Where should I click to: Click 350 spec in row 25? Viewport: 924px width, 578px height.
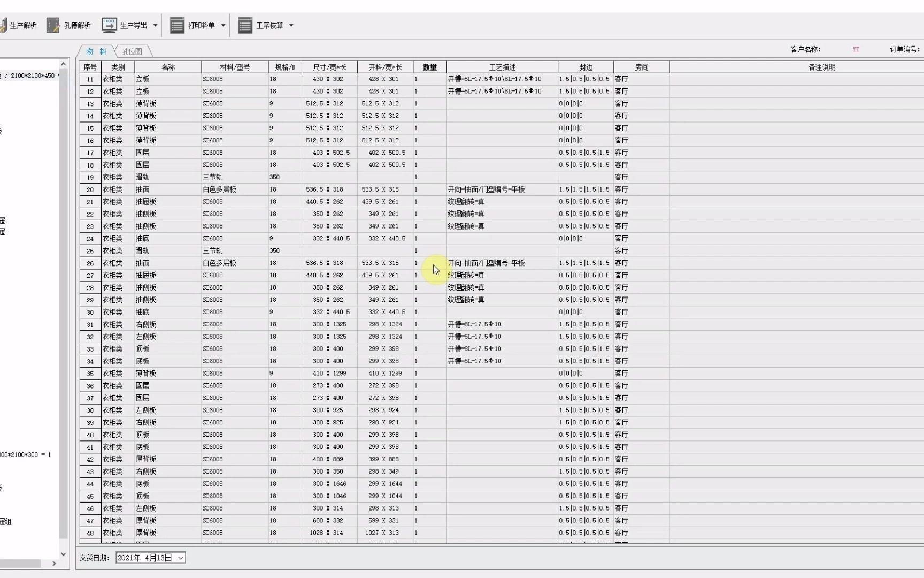[x=274, y=250]
